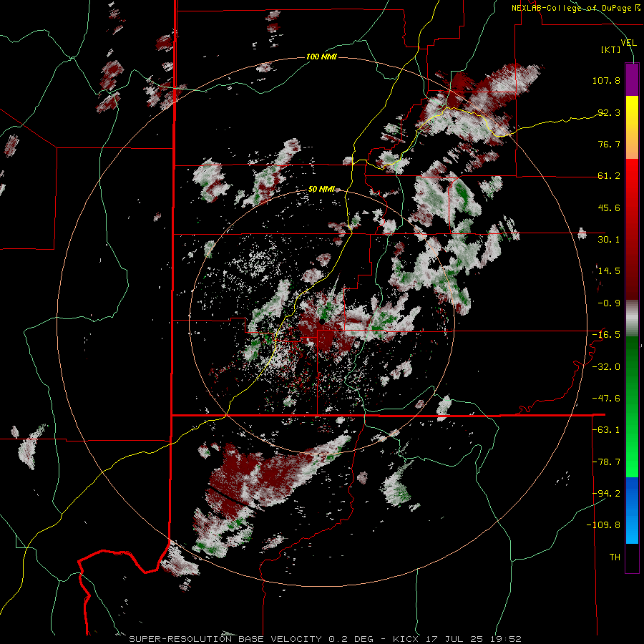Click the TH label under the color bar
This screenshot has height=644, width=644.
(615, 557)
